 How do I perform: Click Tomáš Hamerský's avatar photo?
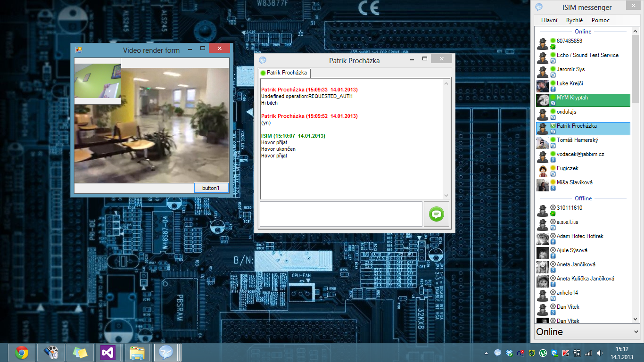543,142
